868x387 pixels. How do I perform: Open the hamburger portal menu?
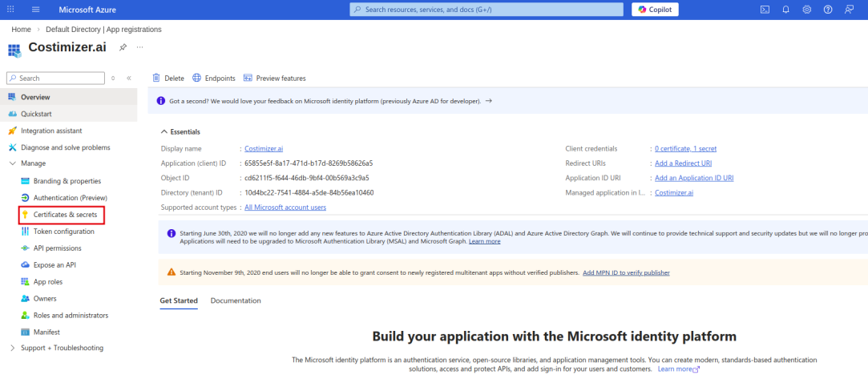pyautogui.click(x=36, y=10)
